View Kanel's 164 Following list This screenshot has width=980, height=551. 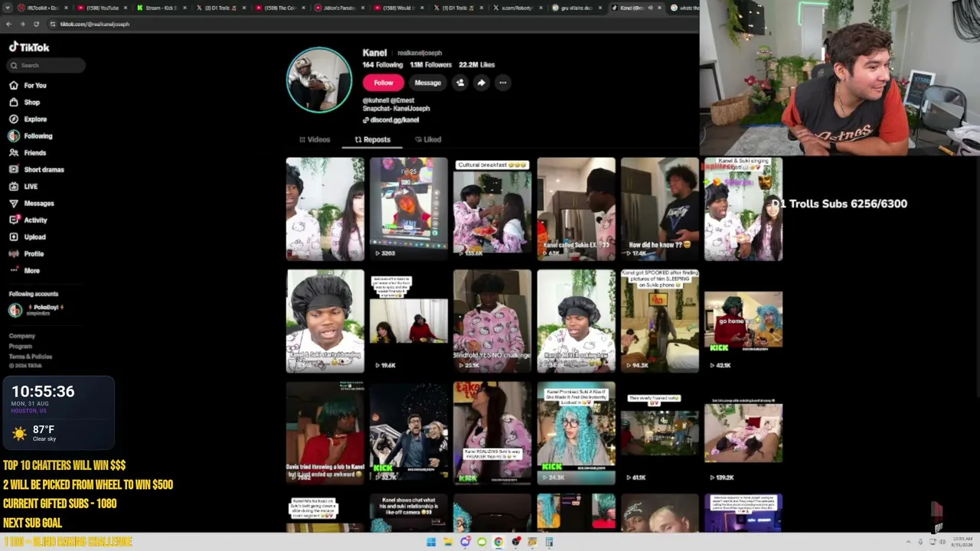point(383,65)
